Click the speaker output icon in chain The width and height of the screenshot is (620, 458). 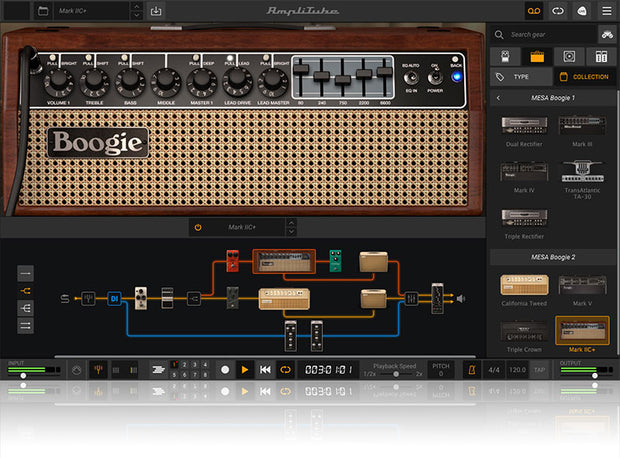[461, 299]
